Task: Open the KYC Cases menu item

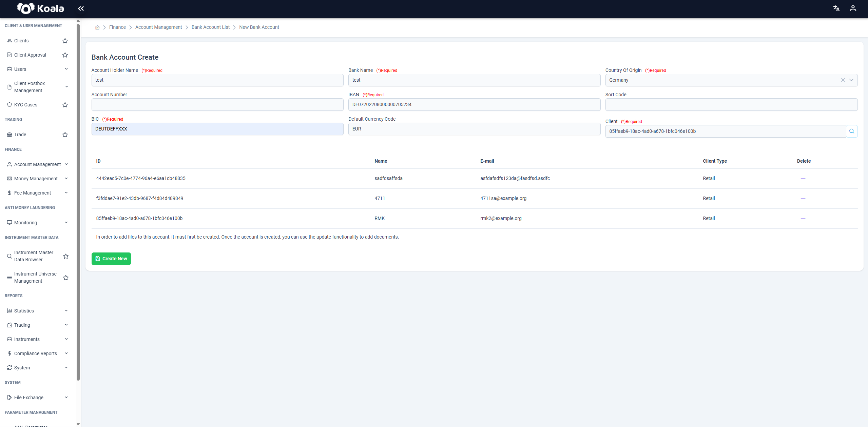Action: 26,105
